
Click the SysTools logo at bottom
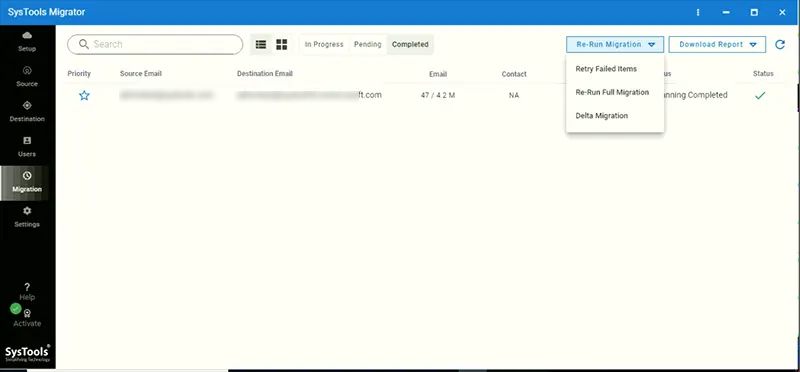click(x=28, y=353)
